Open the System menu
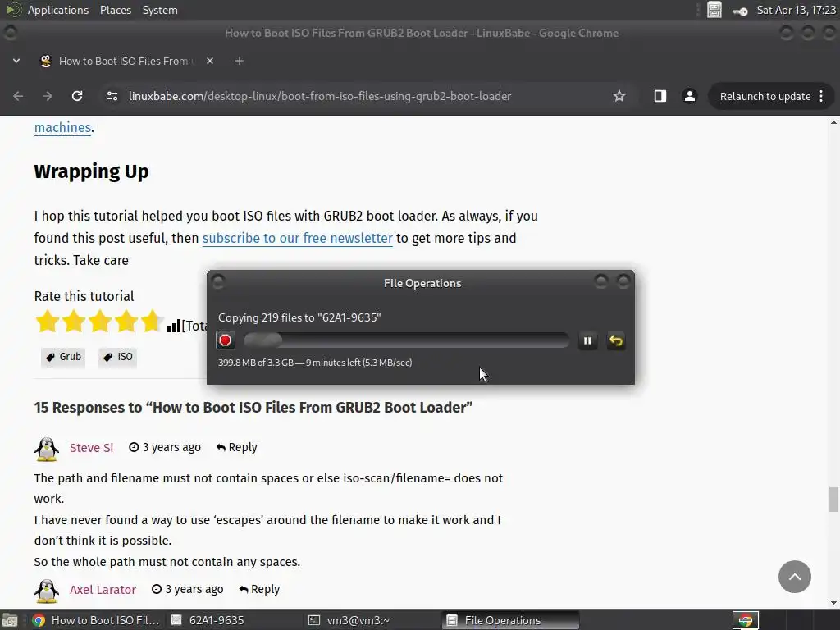Viewport: 840px width, 630px height. [x=160, y=10]
